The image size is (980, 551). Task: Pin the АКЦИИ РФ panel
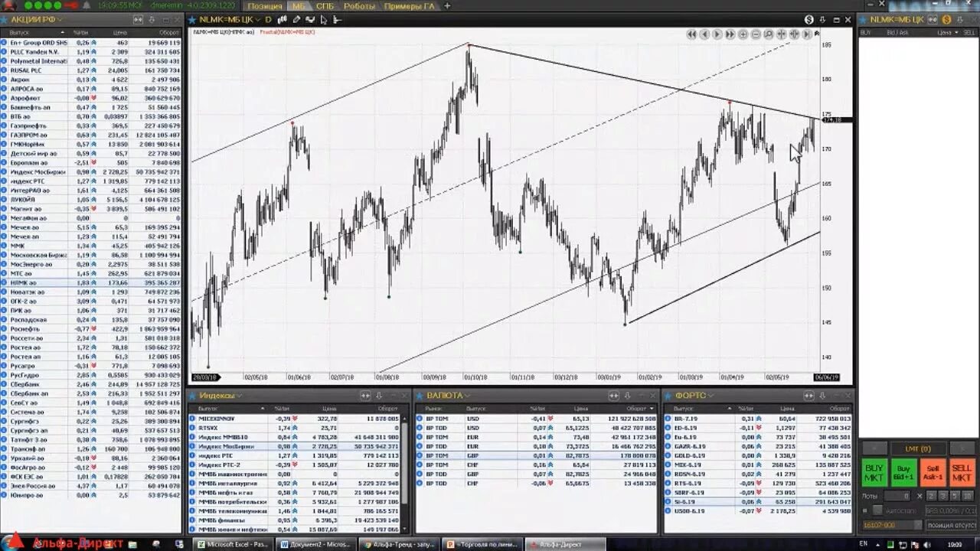tap(152, 19)
